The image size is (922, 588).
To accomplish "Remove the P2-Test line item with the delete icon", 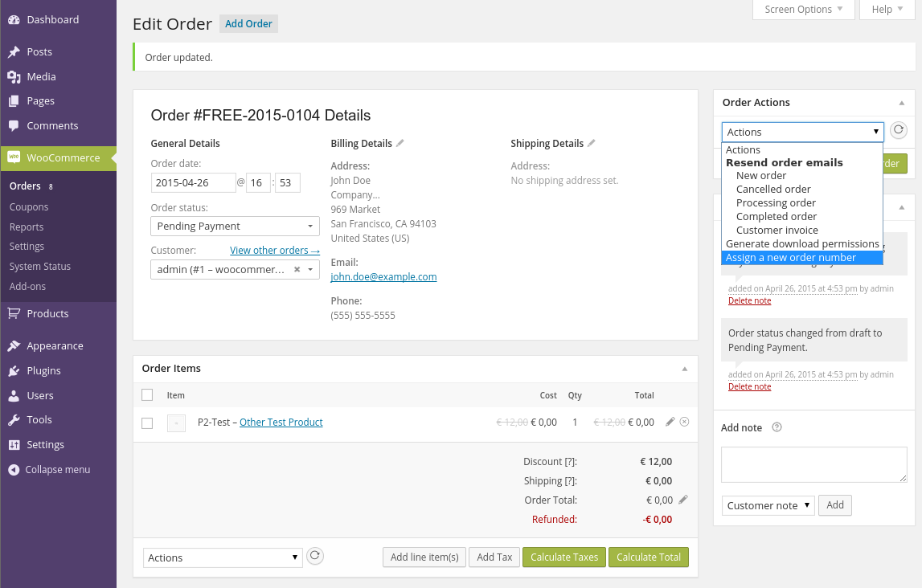I will point(684,422).
